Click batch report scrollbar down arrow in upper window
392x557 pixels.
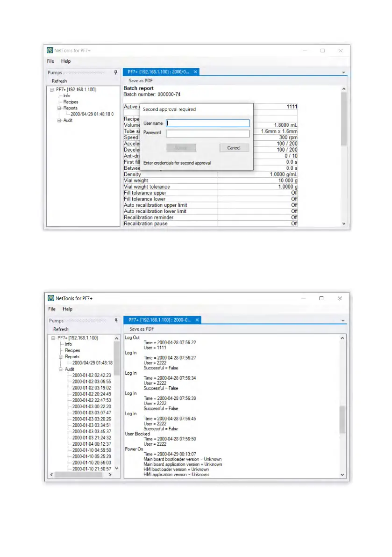click(x=344, y=224)
